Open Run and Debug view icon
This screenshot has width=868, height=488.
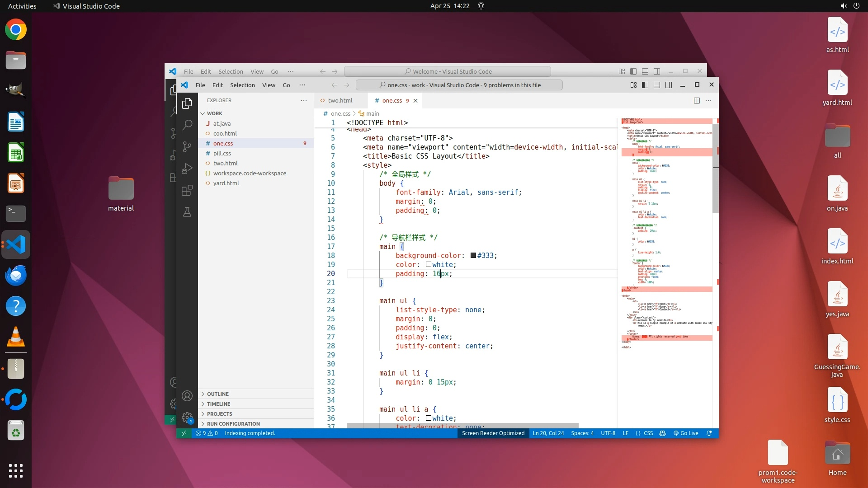pyautogui.click(x=187, y=169)
